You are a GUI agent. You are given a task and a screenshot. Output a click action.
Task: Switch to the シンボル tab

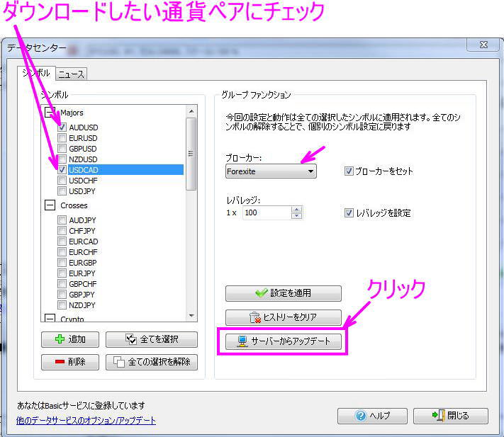coord(36,73)
